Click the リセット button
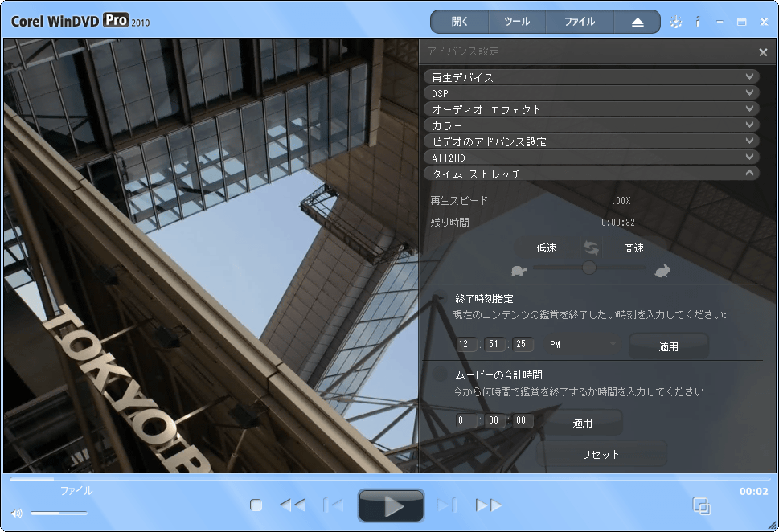This screenshot has height=532, width=779. point(601,454)
